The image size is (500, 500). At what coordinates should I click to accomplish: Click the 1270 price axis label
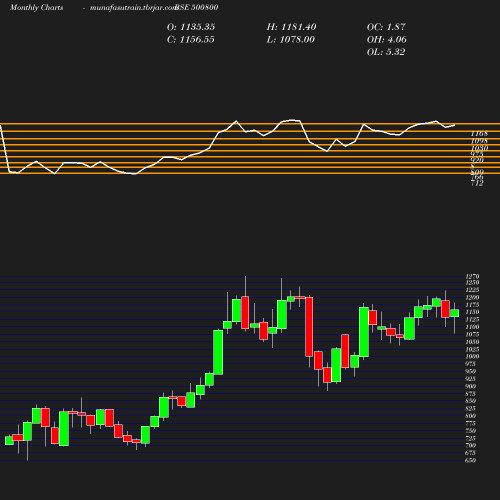click(x=472, y=276)
